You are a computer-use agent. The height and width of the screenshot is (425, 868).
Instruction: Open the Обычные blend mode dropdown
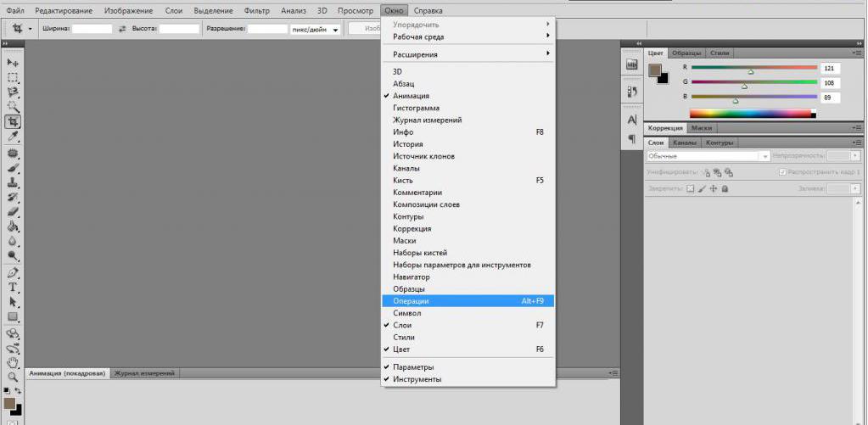pyautogui.click(x=708, y=156)
